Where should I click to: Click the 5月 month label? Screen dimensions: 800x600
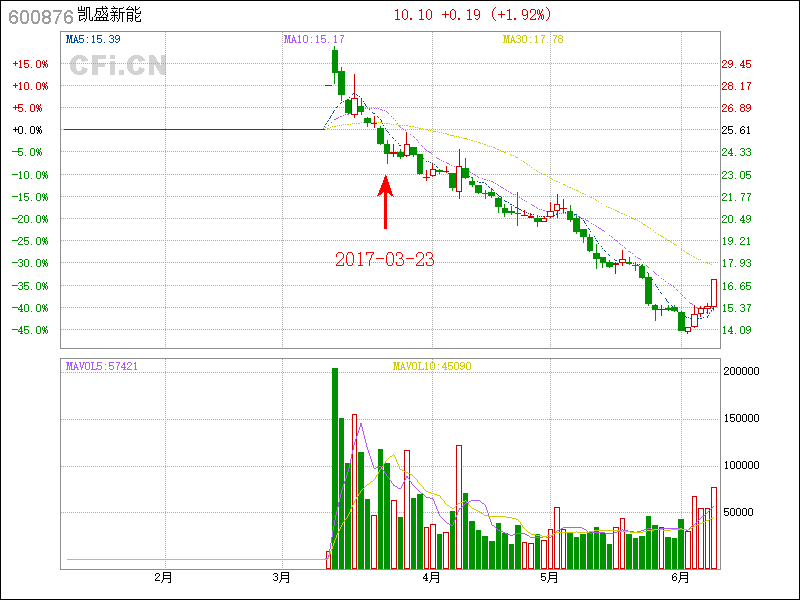click(x=549, y=578)
